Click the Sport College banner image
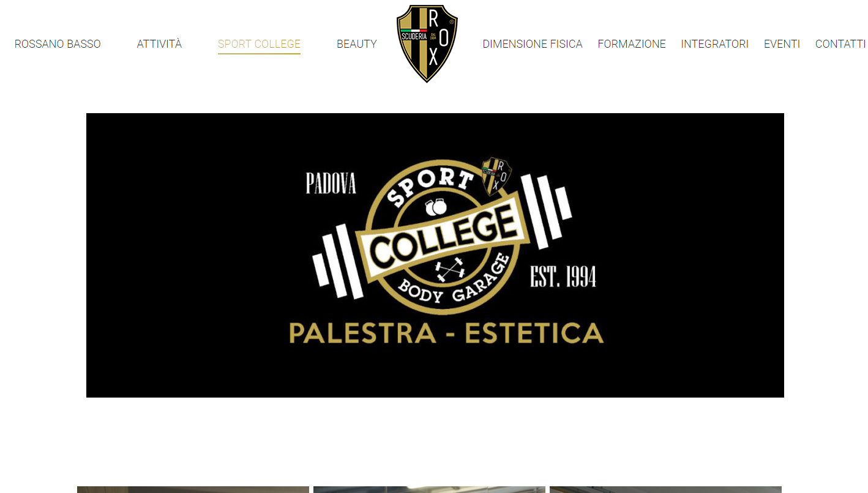This screenshot has height=493, width=868. click(x=435, y=255)
